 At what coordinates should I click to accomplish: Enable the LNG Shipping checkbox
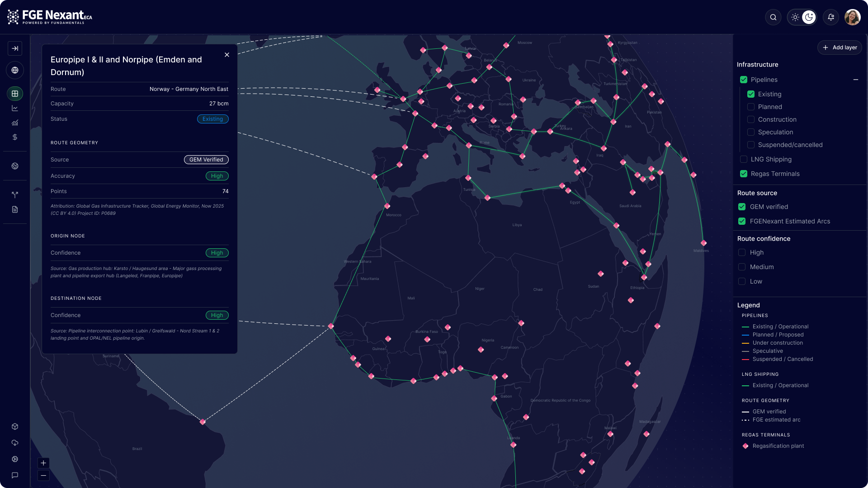[744, 159]
